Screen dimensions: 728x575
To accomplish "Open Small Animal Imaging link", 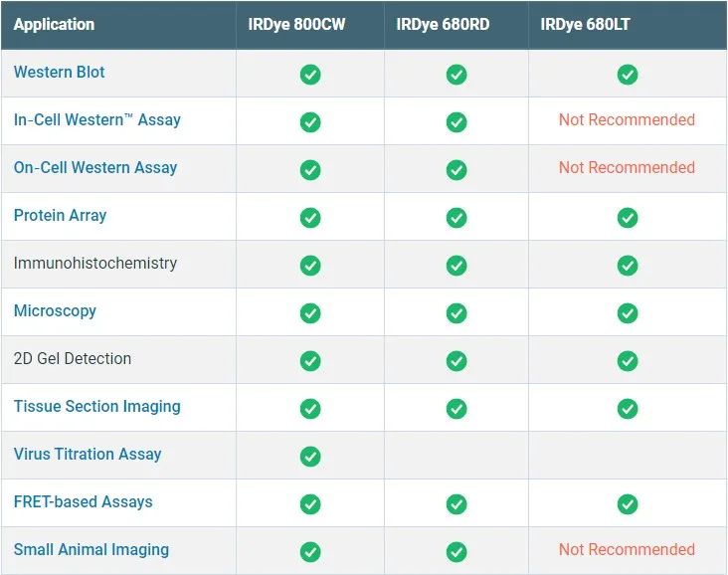I will pos(91,549).
